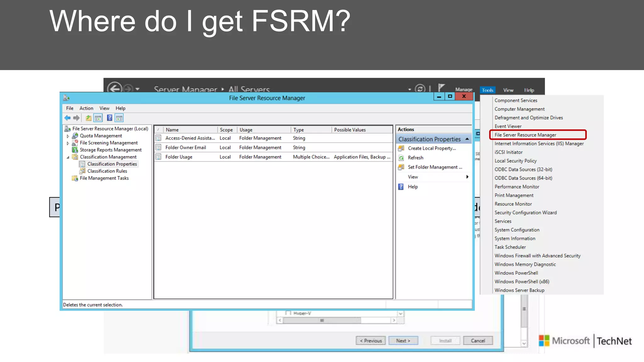Select Classification Rules in the tree

point(107,171)
